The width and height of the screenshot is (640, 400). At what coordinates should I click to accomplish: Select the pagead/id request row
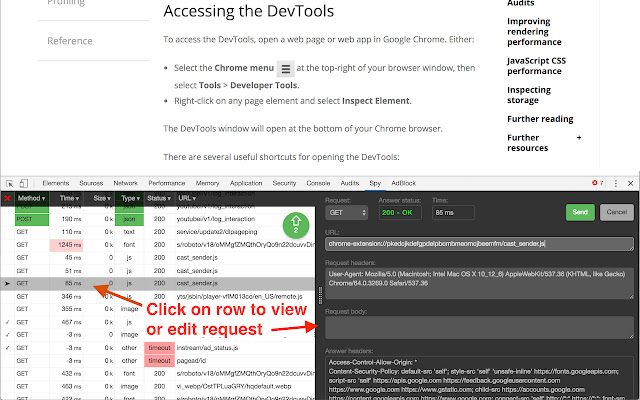tap(158, 361)
